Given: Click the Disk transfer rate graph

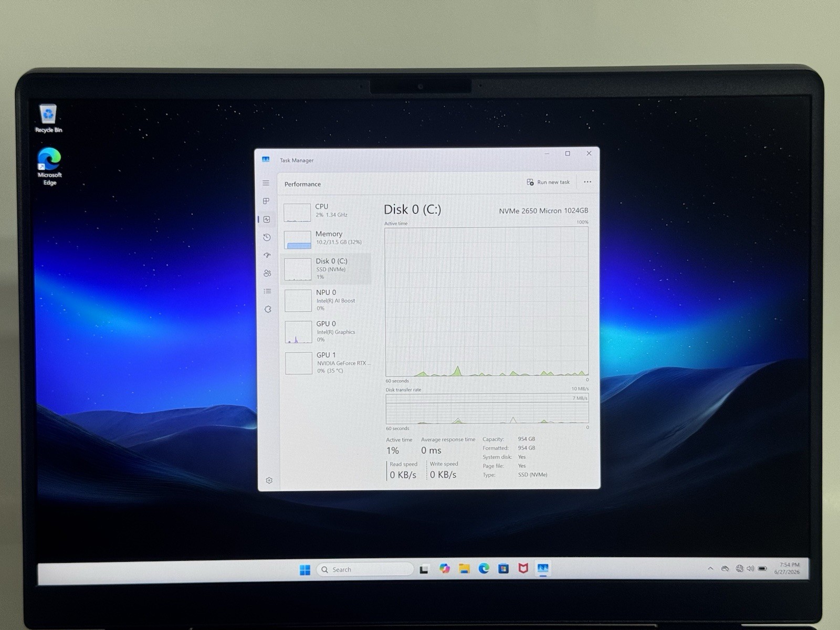Looking at the screenshot, I should [x=487, y=408].
